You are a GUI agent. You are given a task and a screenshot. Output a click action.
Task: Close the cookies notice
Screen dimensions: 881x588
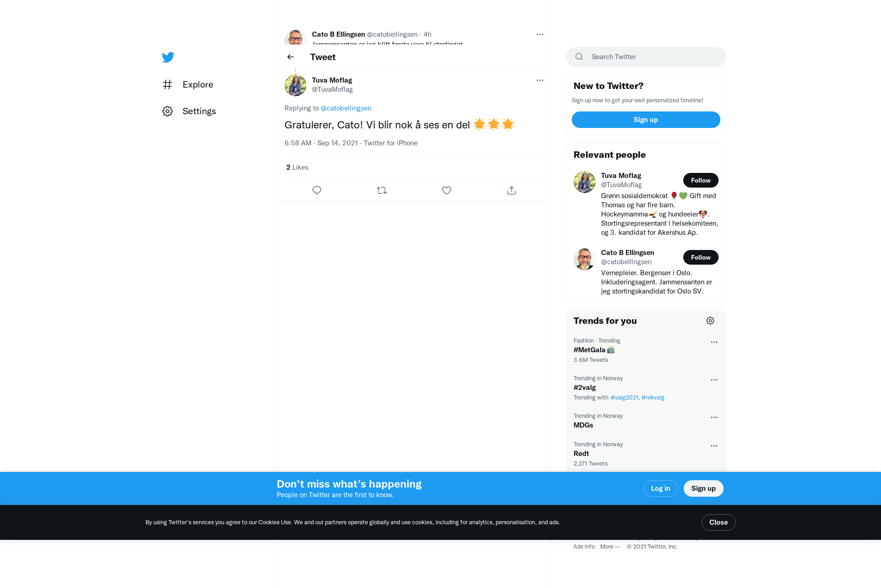[718, 522]
